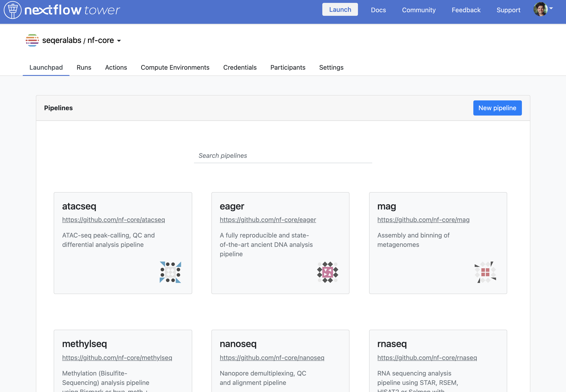Screen dimensions: 566x392
Task: Click the nextflow tower wordmark
Action: click(x=72, y=10)
